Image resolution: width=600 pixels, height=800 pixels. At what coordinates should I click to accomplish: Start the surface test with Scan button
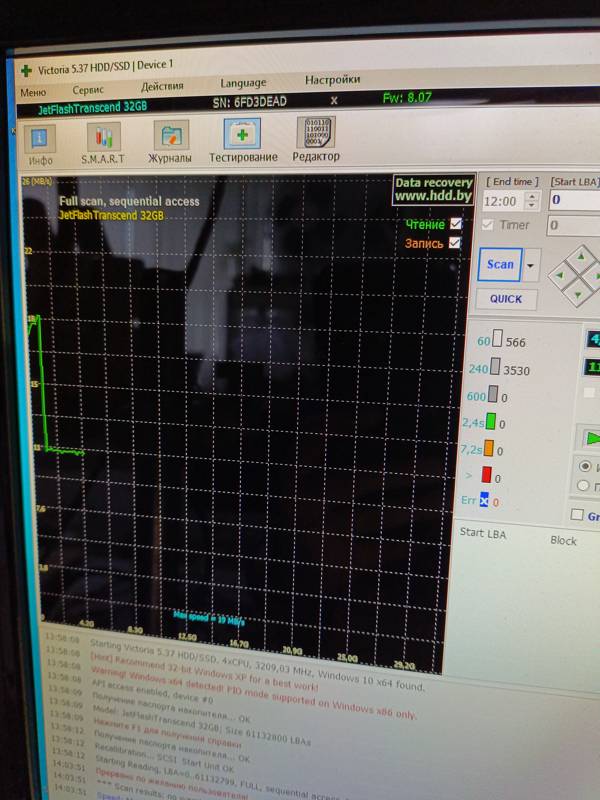500,265
